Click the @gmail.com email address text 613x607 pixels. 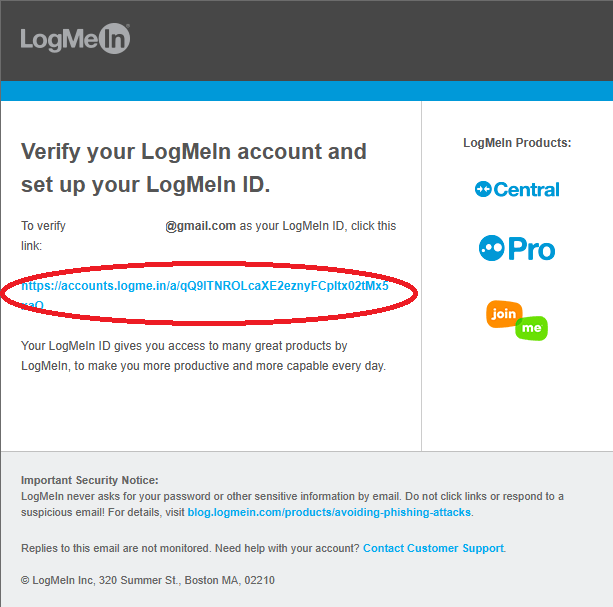tap(200, 226)
